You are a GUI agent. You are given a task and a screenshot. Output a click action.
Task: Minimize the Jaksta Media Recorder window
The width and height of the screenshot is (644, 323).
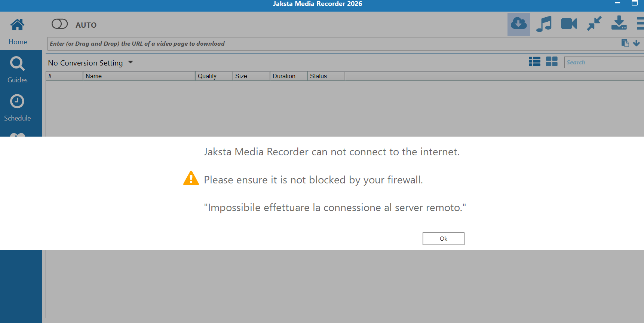point(617,3)
